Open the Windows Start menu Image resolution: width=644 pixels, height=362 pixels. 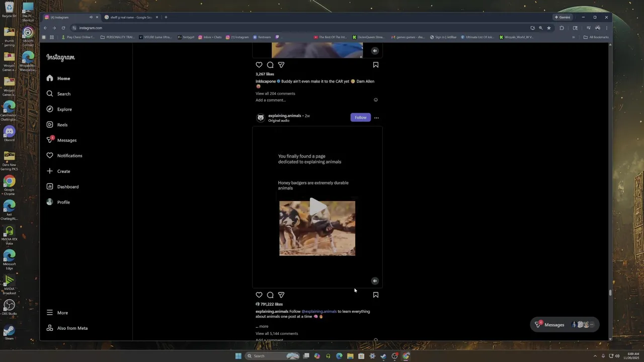[x=238, y=356]
